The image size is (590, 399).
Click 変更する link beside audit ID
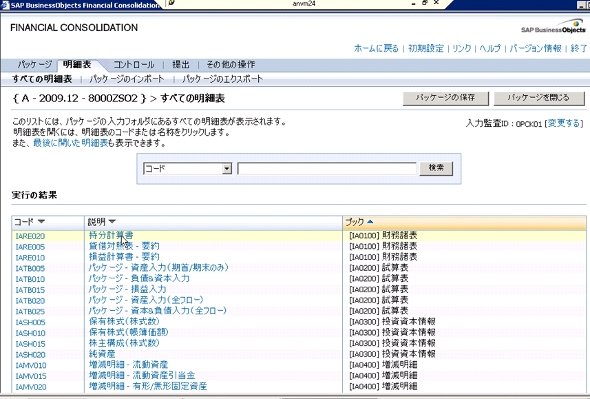point(564,123)
